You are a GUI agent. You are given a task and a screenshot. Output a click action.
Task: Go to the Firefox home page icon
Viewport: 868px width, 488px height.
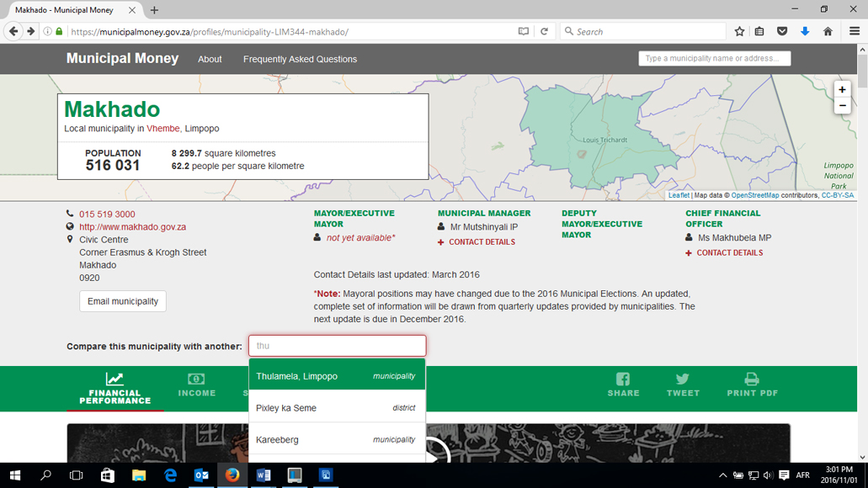(828, 31)
